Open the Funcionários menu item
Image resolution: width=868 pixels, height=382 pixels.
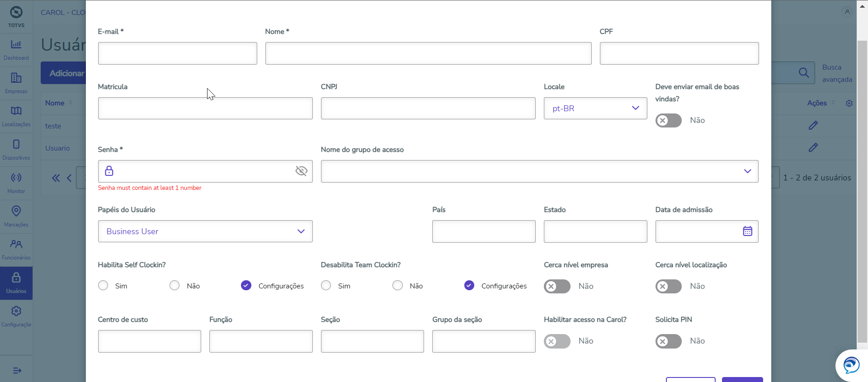tap(16, 250)
